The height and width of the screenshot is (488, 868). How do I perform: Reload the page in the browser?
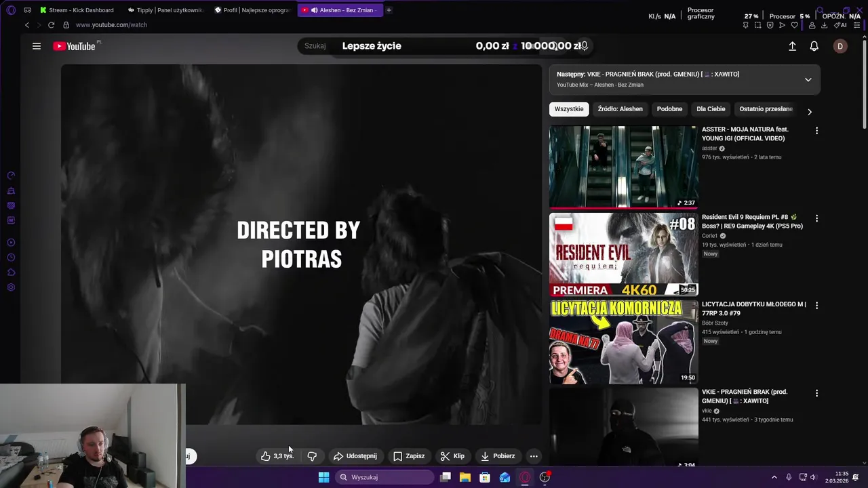51,25
